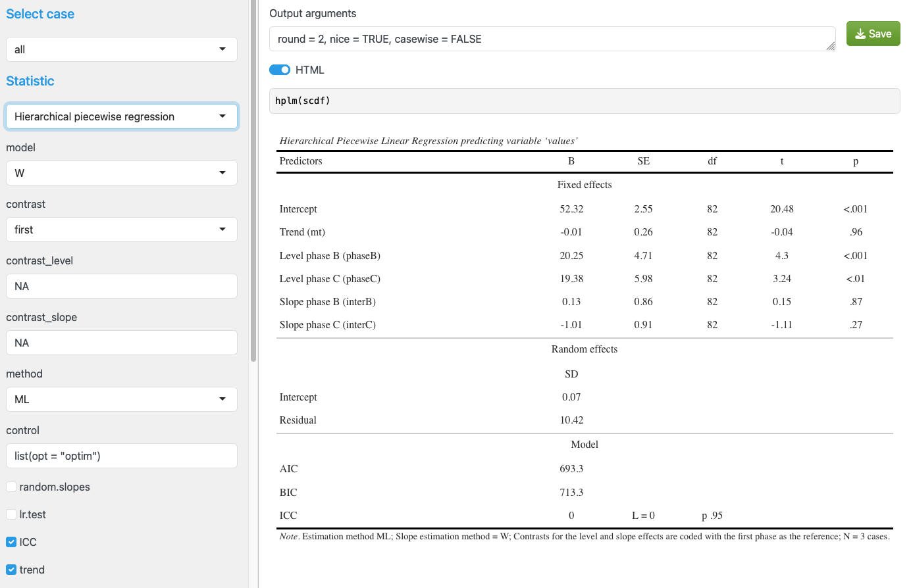Open the contrast dropdown set to first
Viewport: 911px width, 588px height.
[x=121, y=230]
